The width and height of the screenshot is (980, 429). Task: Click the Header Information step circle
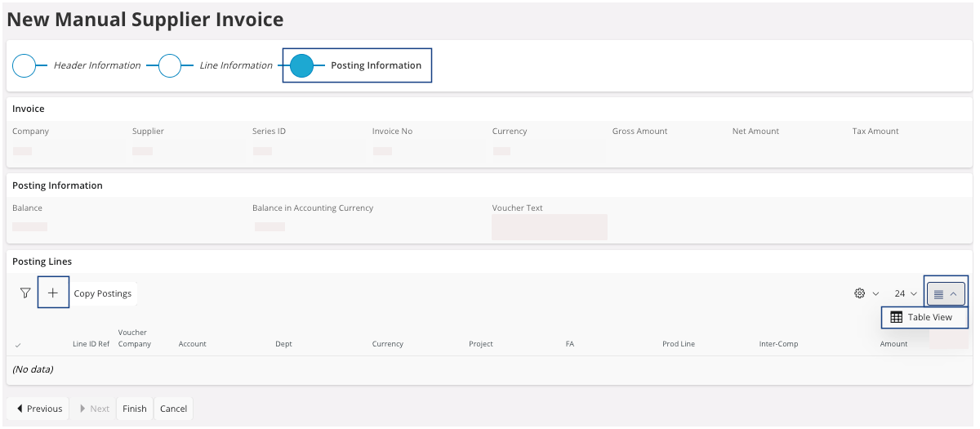25,65
